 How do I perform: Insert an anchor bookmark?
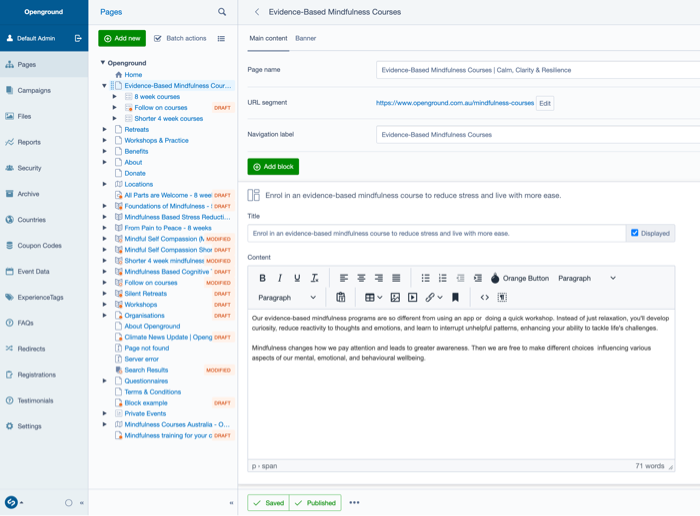click(455, 297)
